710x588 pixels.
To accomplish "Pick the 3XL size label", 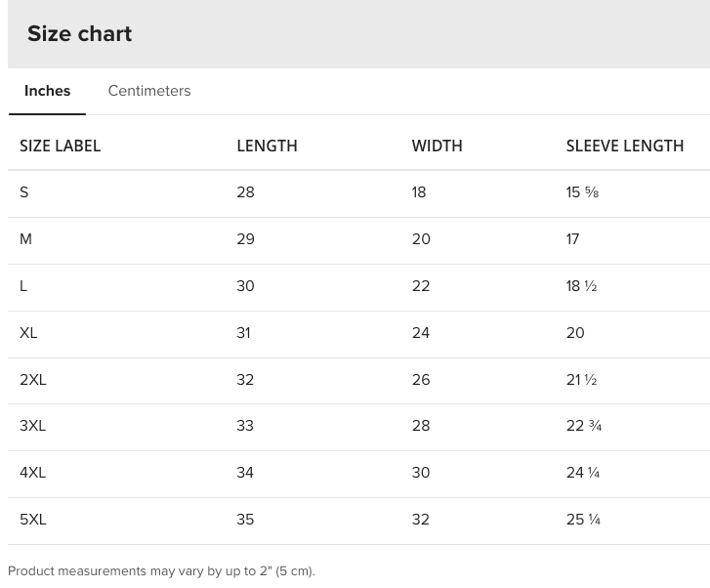I will click(33, 426).
